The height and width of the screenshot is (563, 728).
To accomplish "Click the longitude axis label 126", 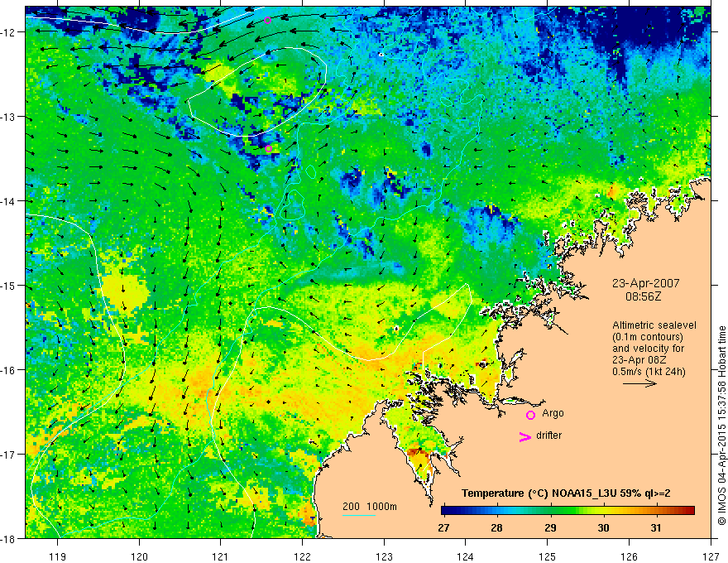I will coord(629,556).
